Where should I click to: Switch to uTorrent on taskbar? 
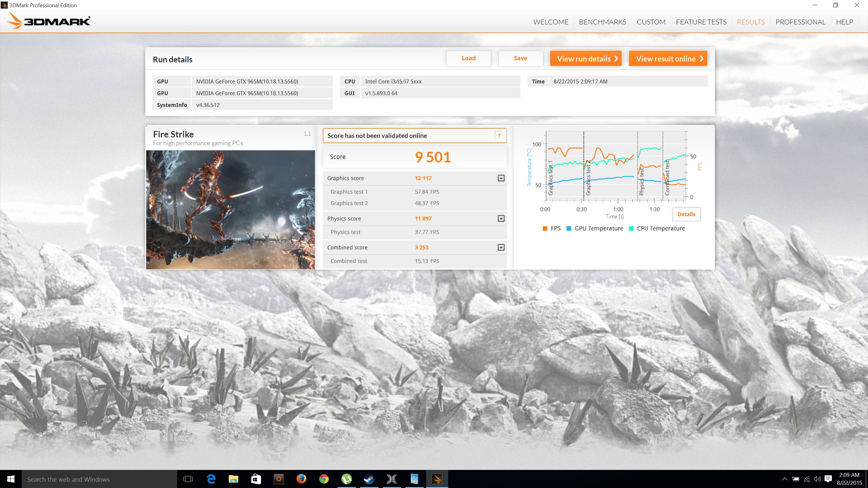[346, 479]
